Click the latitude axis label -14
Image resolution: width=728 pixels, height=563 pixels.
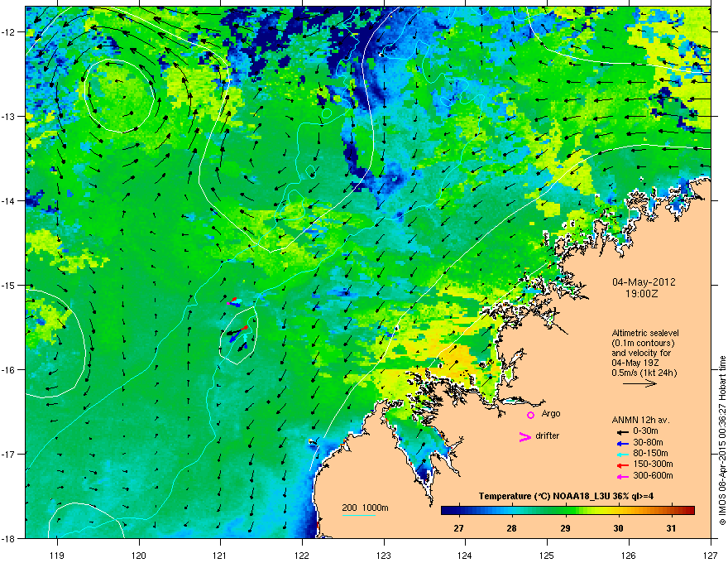pyautogui.click(x=9, y=200)
